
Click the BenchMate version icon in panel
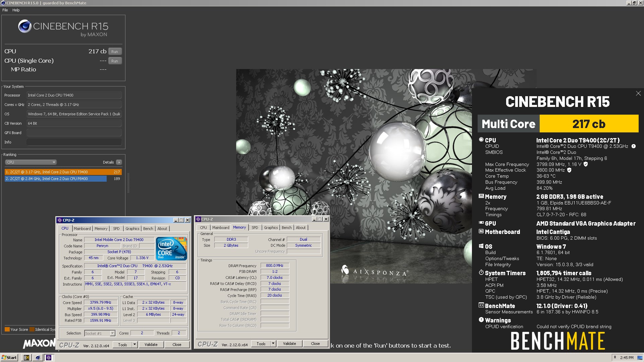[x=481, y=305]
